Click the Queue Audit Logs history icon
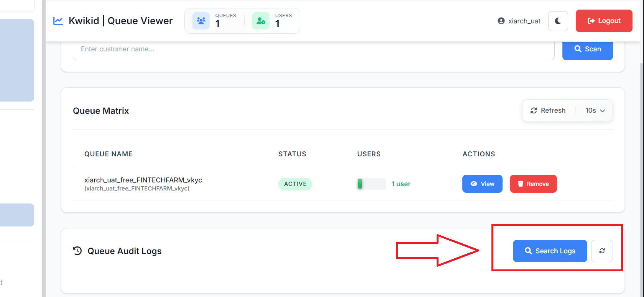644x297 pixels. 77,251
